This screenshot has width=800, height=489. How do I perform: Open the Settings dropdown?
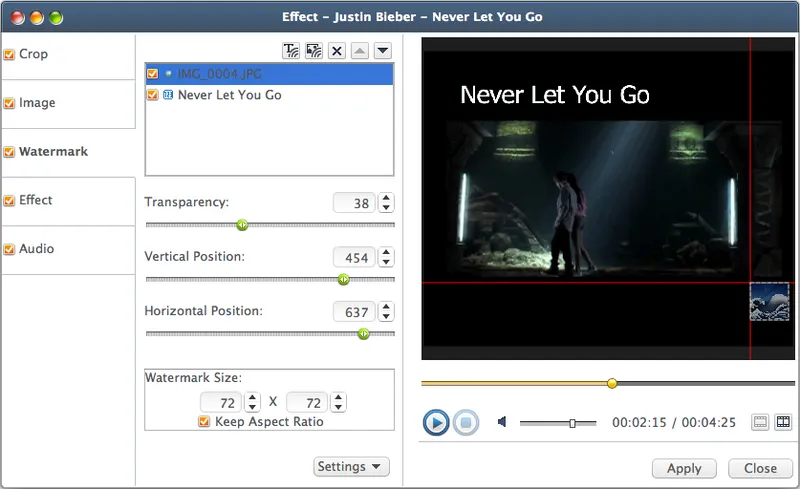tap(351, 467)
